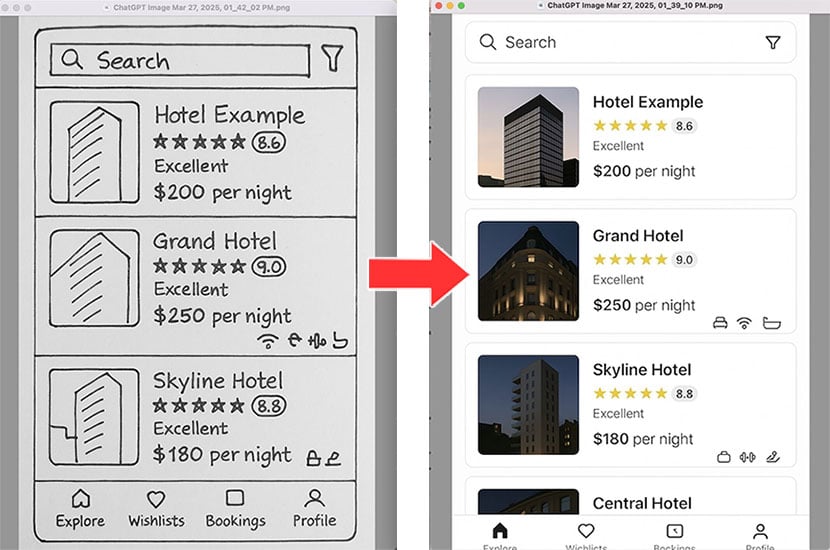Select the Profile icon in the rendered bottom bar

pyautogui.click(x=760, y=532)
